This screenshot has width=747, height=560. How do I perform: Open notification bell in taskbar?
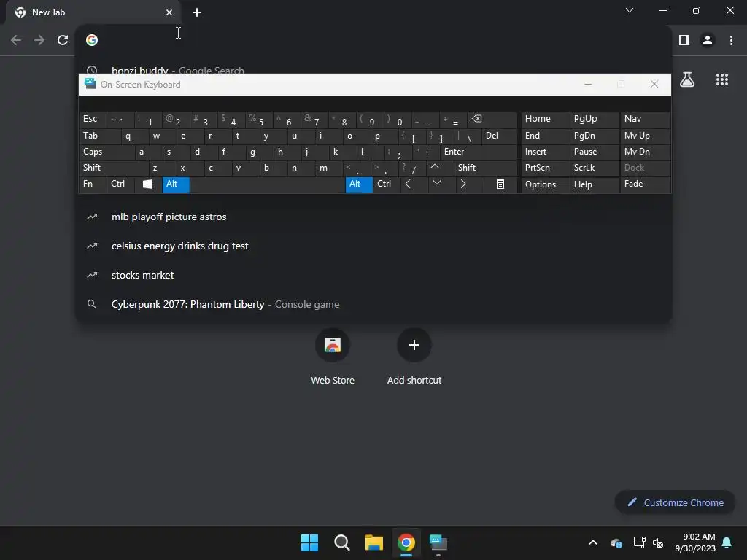[727, 542]
